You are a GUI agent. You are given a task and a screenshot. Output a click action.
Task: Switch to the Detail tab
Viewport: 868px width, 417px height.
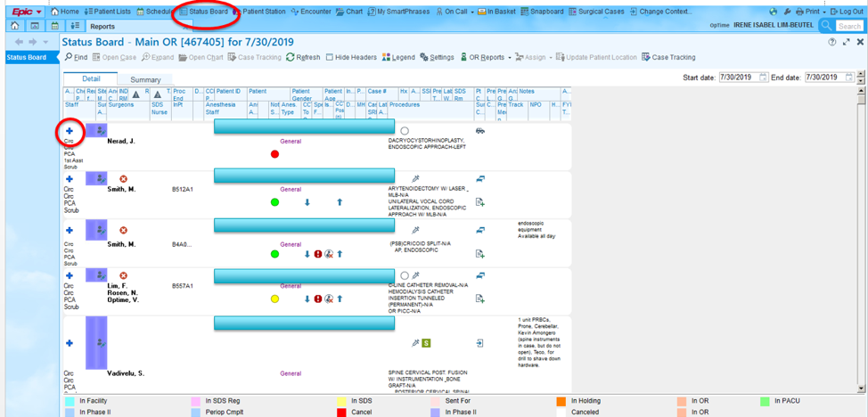(x=90, y=79)
